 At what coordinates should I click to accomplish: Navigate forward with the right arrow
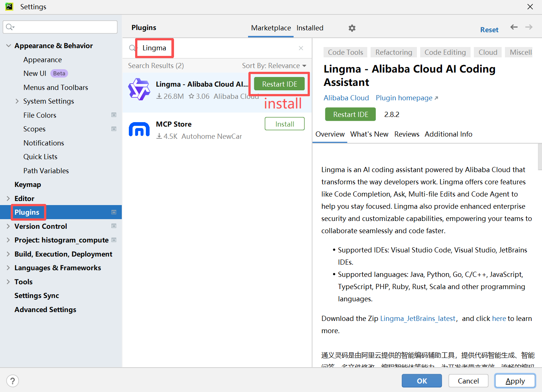[529, 27]
